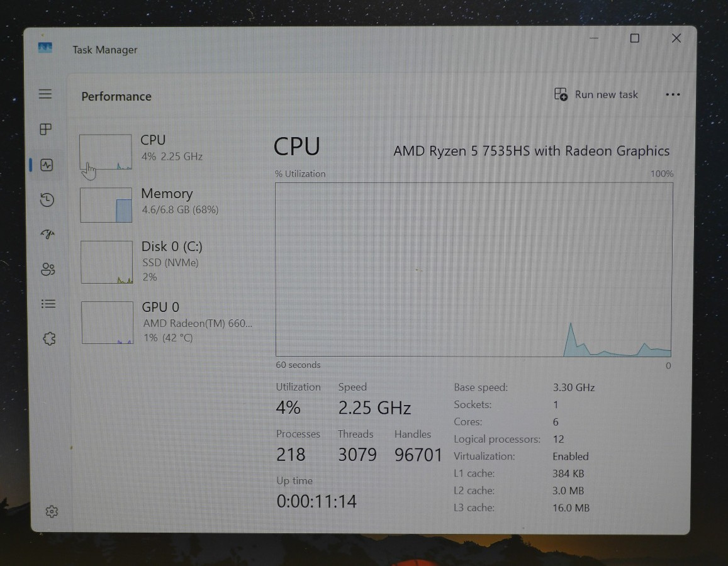Click the Logical processors value 12
728x566 pixels.
558,439
